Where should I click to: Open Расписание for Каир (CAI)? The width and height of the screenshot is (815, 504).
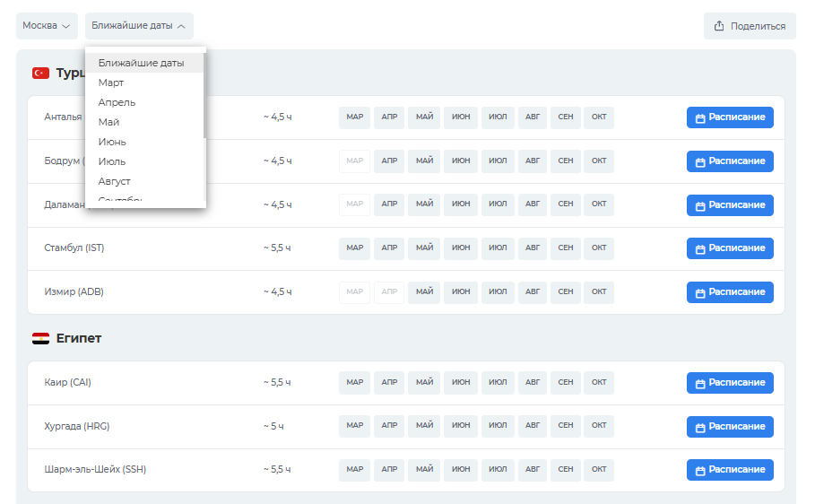pos(730,383)
